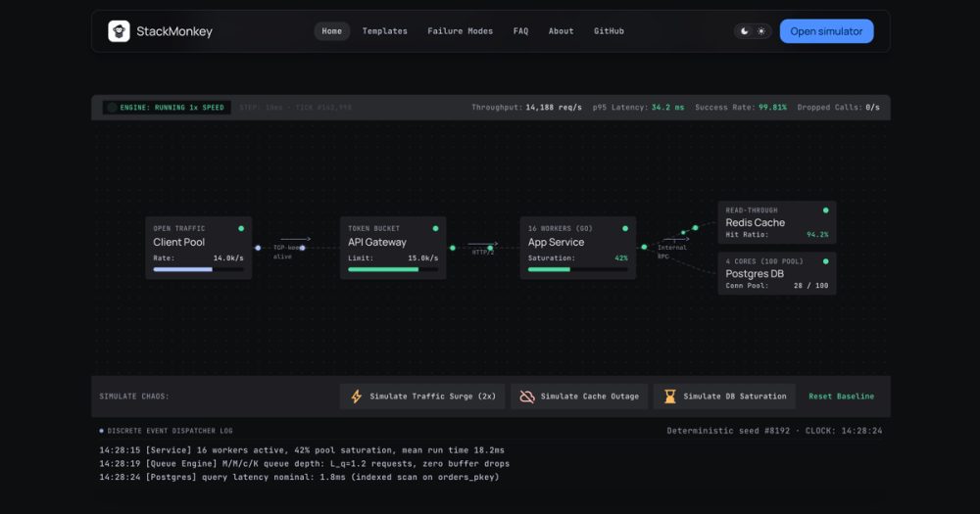Click the 14:28:15 Service log line

[x=302, y=450]
